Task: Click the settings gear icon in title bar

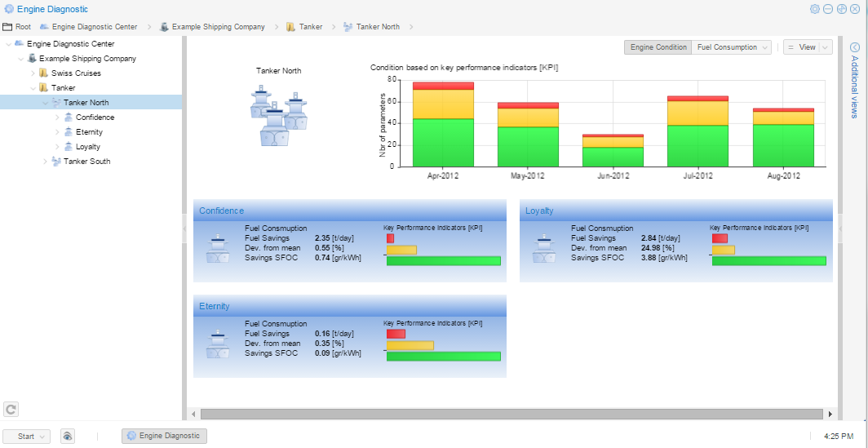Action: [x=814, y=9]
